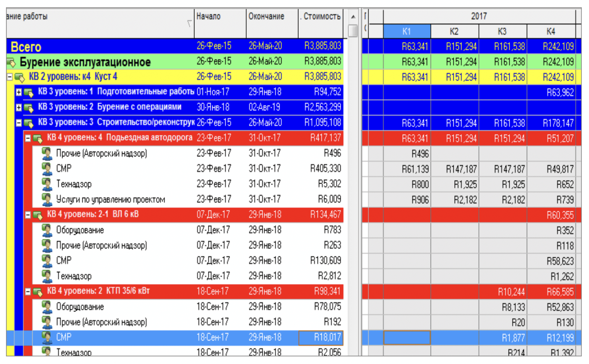Select the WBS icon for ВЛ 6 кВ
This screenshot has width=589, height=364.
pos(38,215)
